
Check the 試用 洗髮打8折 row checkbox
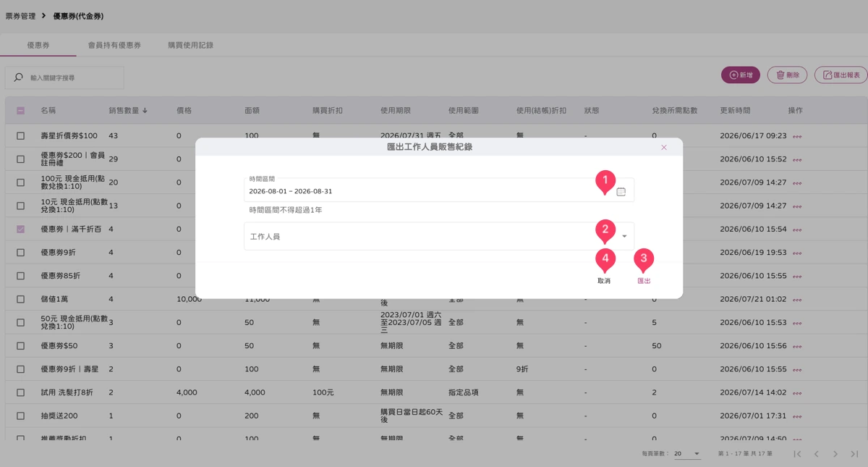pyautogui.click(x=20, y=392)
